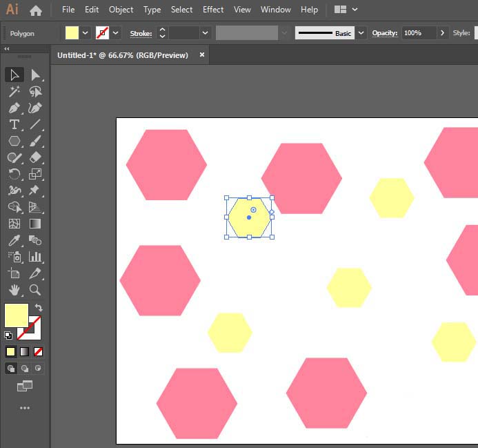
Task: Activate the Hand tool
Action: pyautogui.click(x=14, y=290)
